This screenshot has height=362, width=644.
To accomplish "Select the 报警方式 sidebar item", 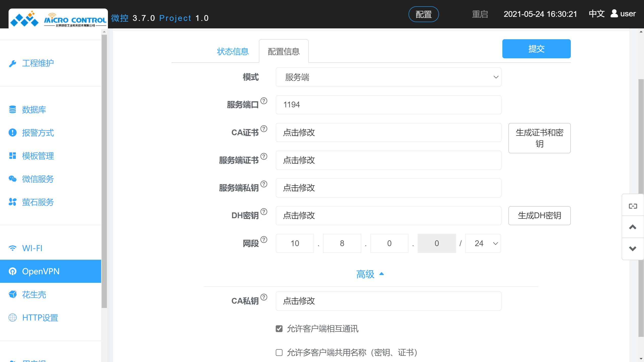I will point(38,133).
